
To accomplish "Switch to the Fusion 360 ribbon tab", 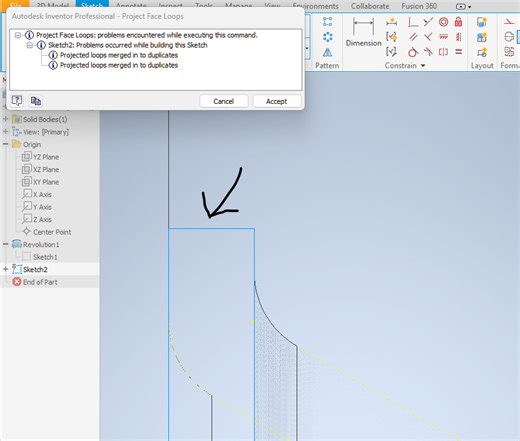I will (419, 6).
